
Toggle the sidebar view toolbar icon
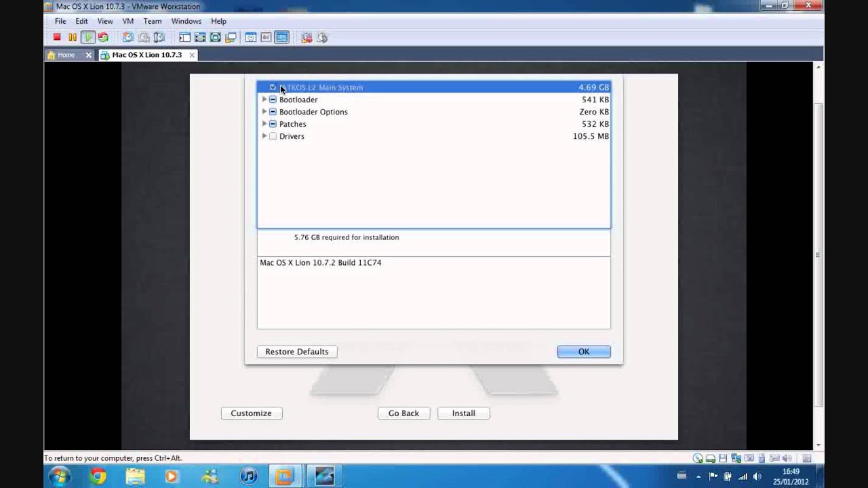pyautogui.click(x=184, y=37)
